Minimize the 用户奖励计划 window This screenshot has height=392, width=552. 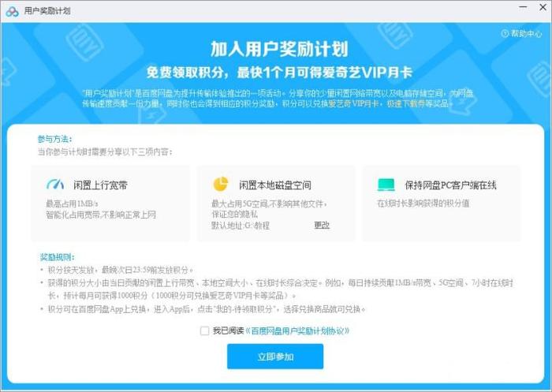coord(523,7)
